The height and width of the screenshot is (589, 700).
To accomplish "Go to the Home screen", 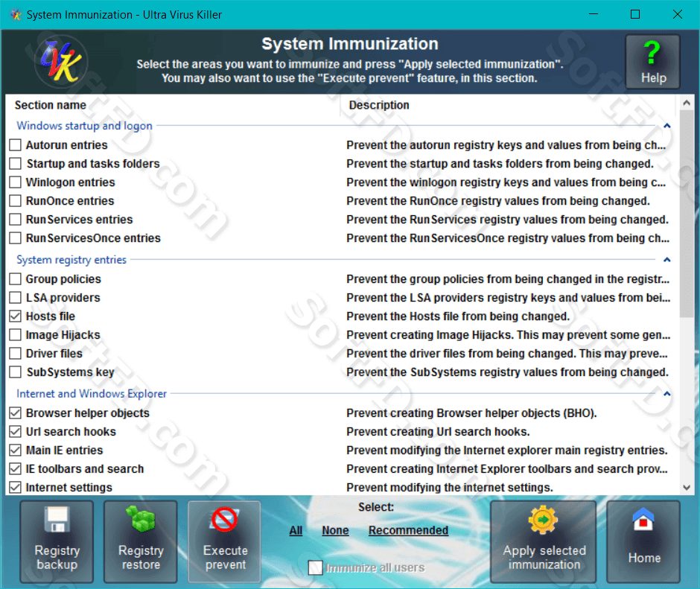I will coord(643,541).
